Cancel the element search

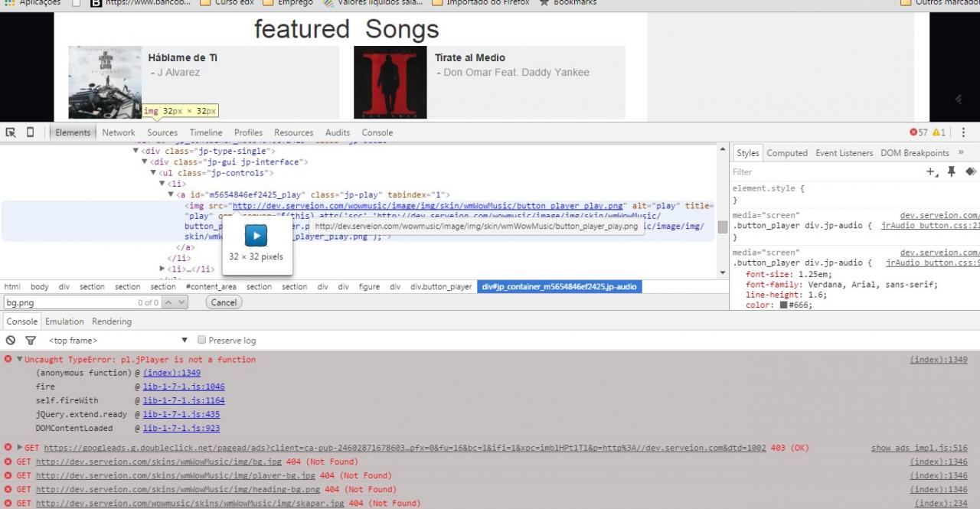tap(224, 302)
